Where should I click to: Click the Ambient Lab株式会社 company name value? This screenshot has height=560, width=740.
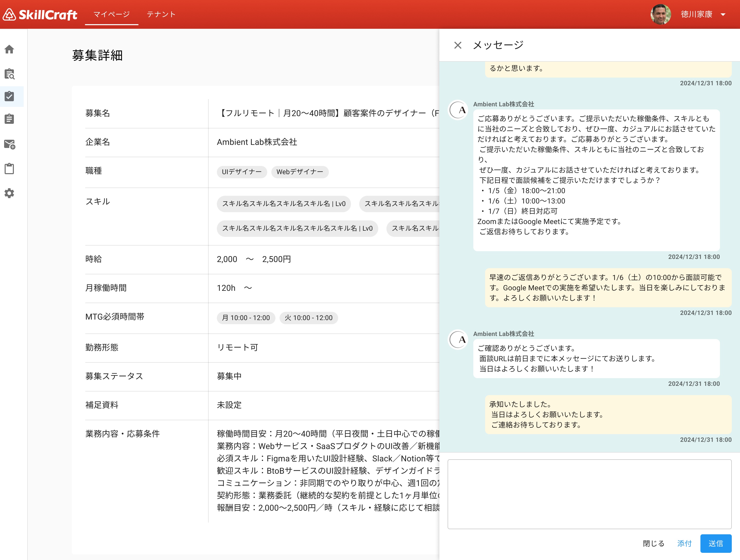(x=257, y=142)
